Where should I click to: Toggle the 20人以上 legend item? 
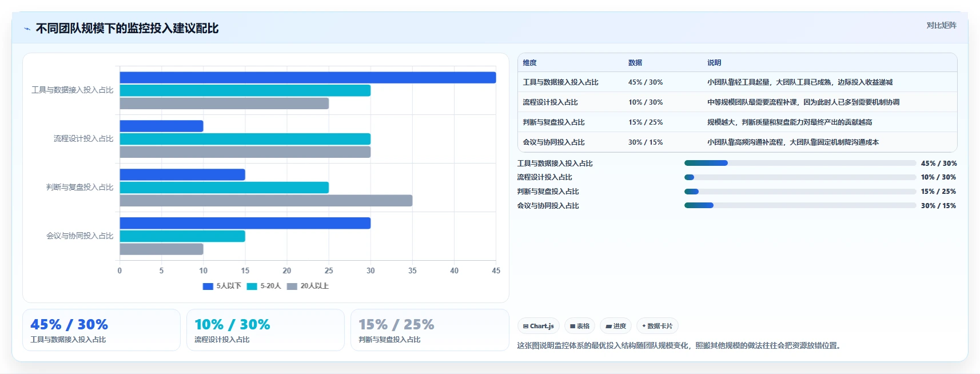tap(308, 286)
